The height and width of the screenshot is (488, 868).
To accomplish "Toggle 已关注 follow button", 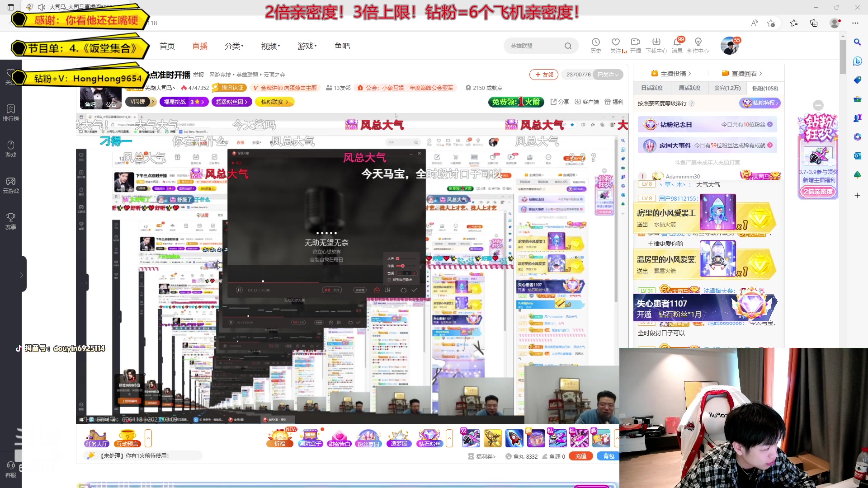I will pos(608,75).
